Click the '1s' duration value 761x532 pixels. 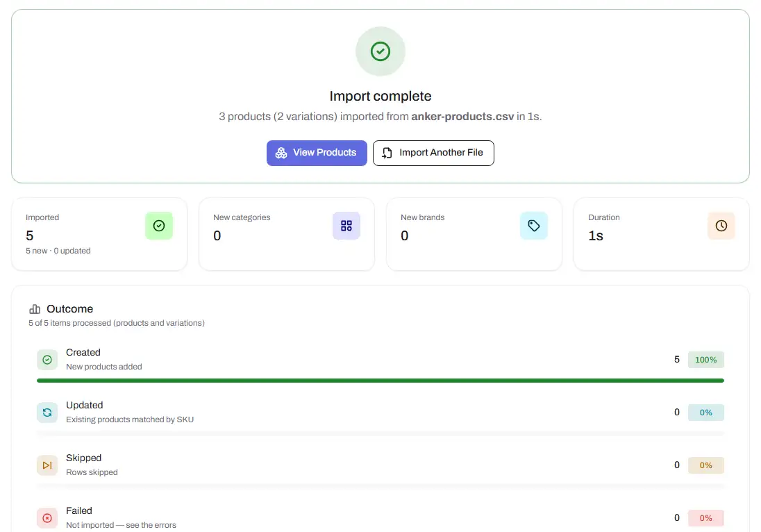(596, 236)
